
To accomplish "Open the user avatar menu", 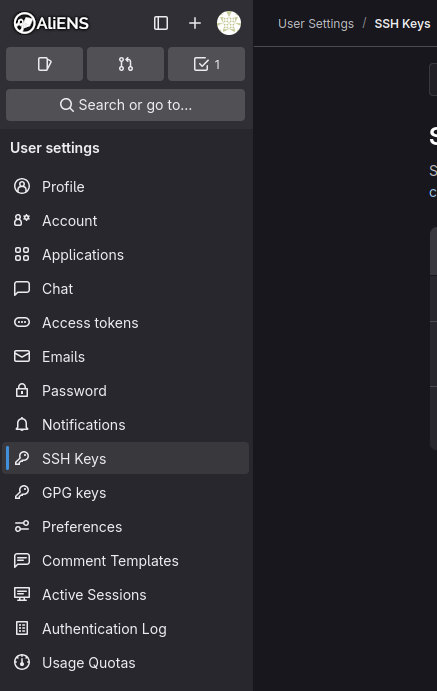I will tap(229, 23).
